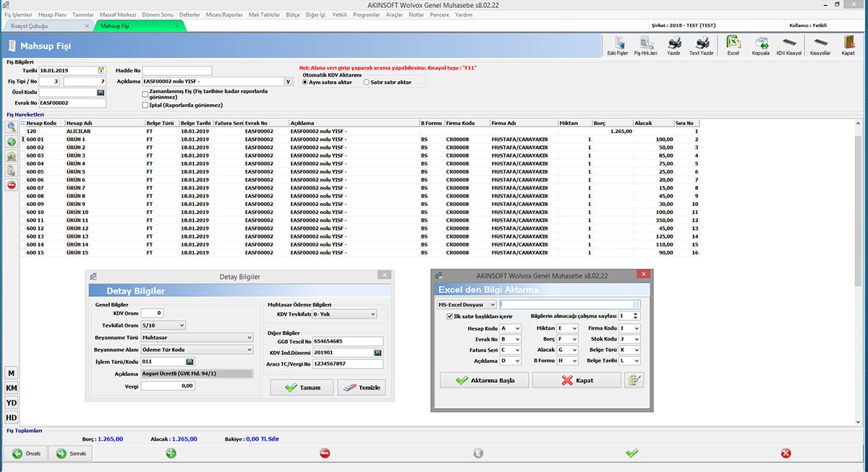Open Hesap Planı menu

pos(51,14)
